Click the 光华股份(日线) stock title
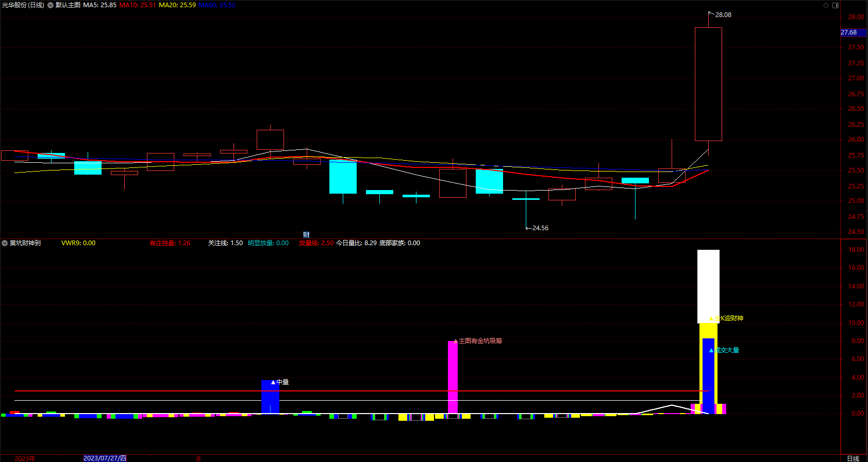The image size is (868, 462). pyautogui.click(x=23, y=5)
